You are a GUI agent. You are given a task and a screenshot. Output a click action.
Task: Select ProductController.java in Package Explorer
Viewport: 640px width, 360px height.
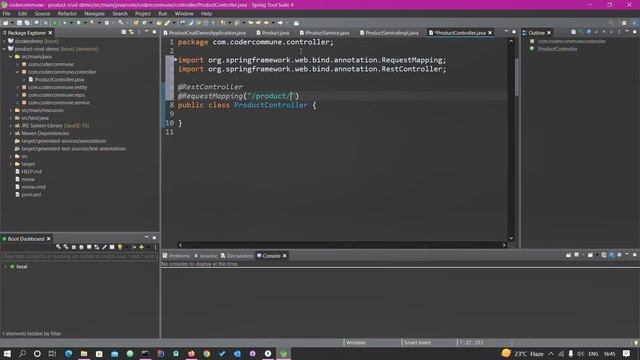tap(59, 80)
